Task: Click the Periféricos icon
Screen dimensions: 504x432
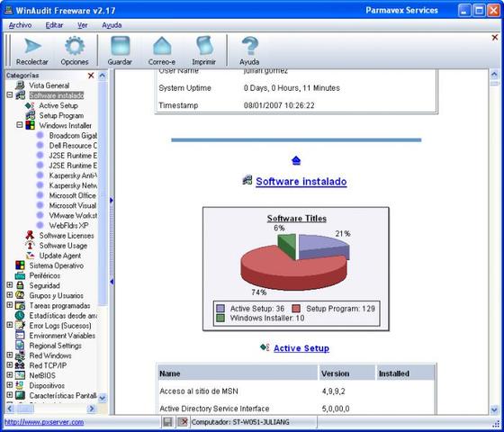Action: pyautogui.click(x=20, y=275)
